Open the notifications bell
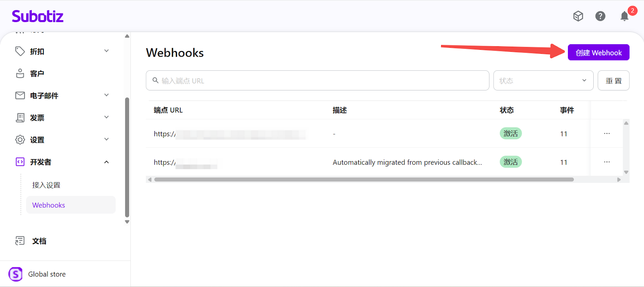 (x=624, y=16)
